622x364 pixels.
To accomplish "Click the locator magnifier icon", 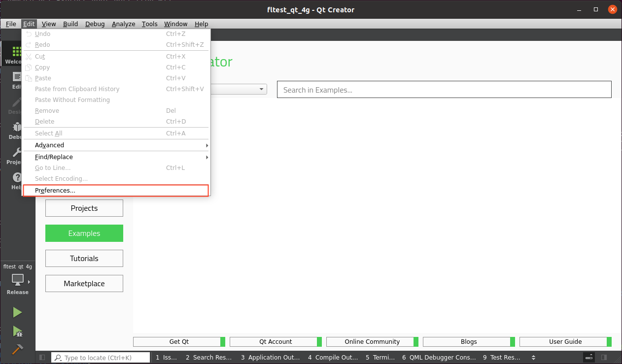I will coord(58,358).
